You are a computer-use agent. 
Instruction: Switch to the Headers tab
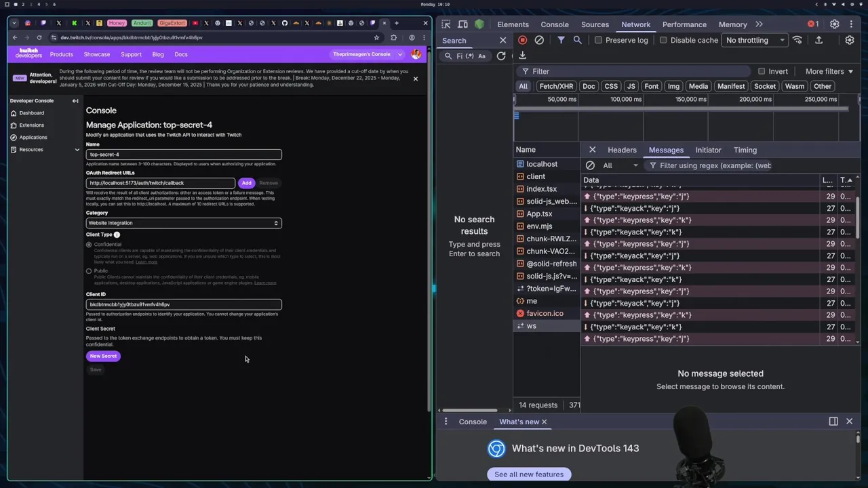[622, 150]
